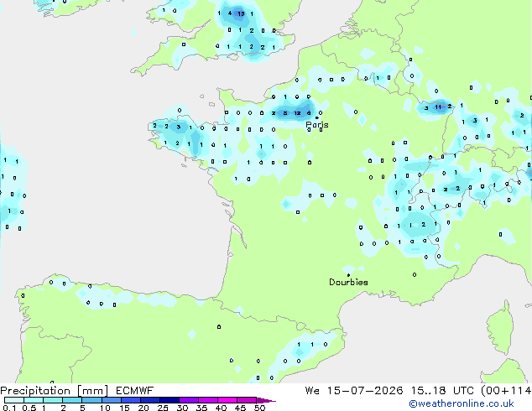Click the '50' legend scale label

click(x=259, y=408)
